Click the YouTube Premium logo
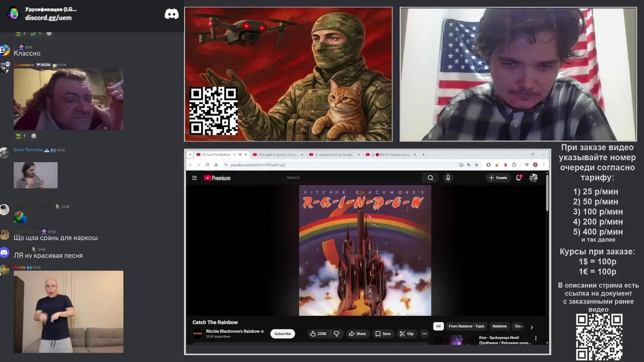644x362 pixels. [x=217, y=177]
